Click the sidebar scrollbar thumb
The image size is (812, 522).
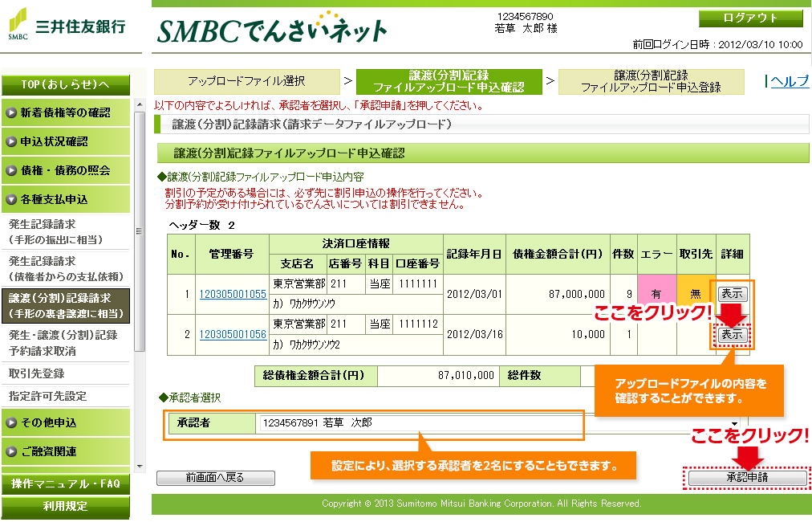[x=140, y=231]
